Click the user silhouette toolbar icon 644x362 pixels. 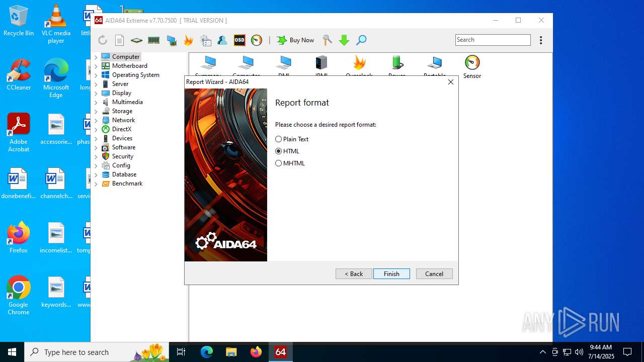tap(222, 40)
